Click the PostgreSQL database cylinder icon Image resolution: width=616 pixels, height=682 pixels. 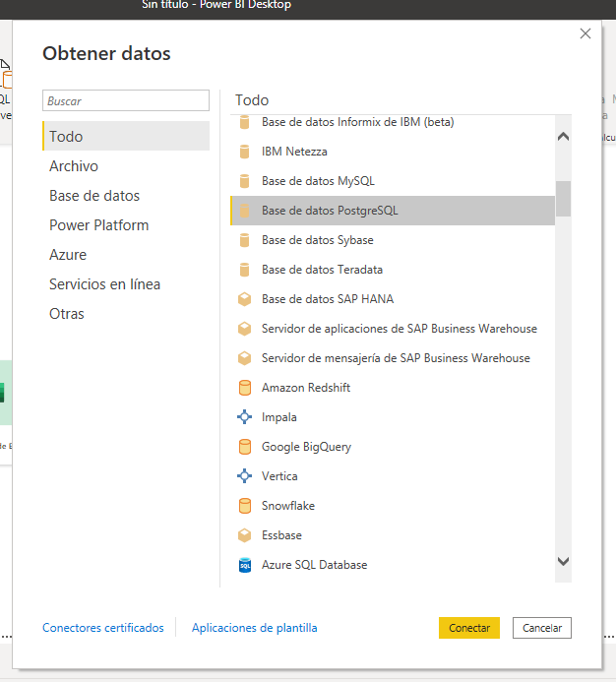244,211
